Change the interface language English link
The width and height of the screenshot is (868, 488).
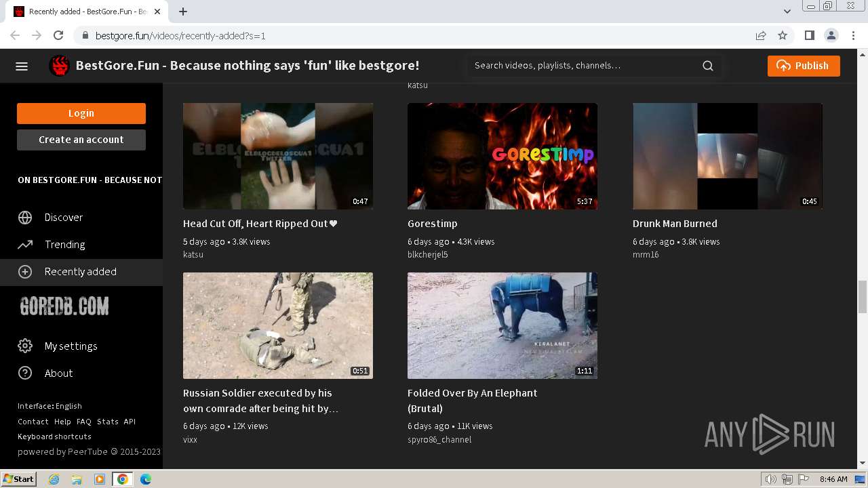pos(50,406)
